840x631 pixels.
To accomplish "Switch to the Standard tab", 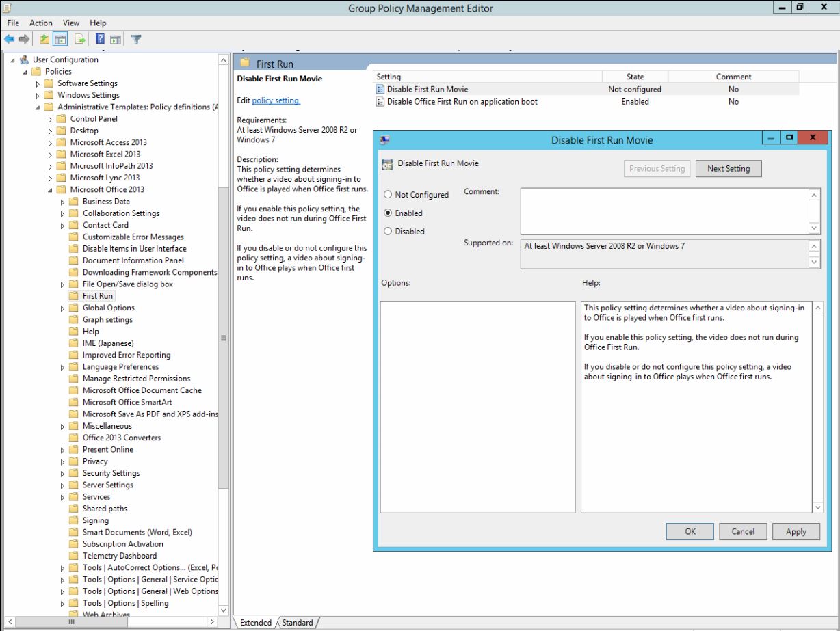I will point(297,623).
